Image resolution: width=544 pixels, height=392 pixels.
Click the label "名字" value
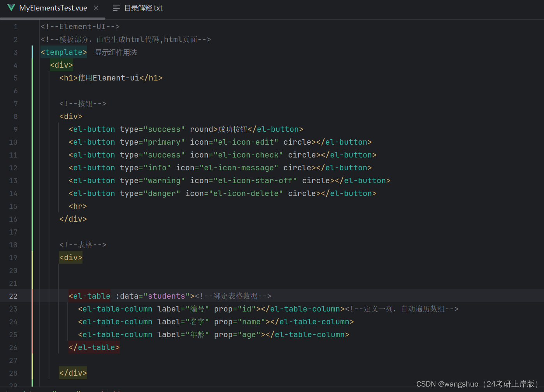(197, 322)
